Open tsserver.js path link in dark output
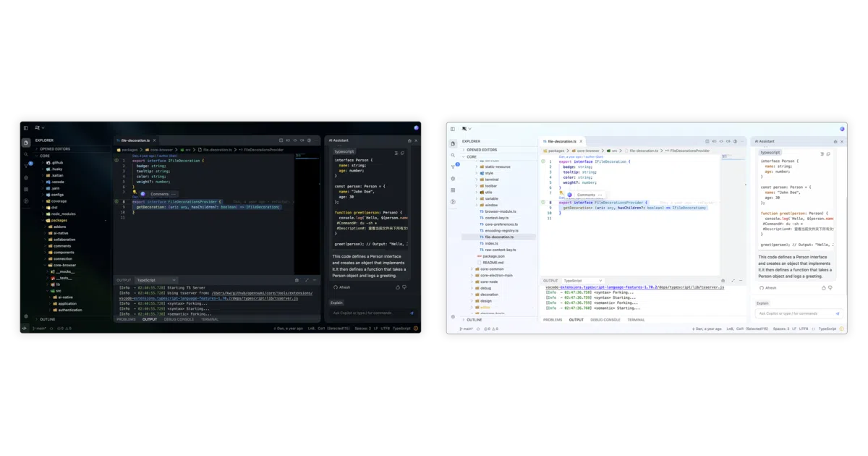Viewport: 868px width, 456px height. point(216,295)
